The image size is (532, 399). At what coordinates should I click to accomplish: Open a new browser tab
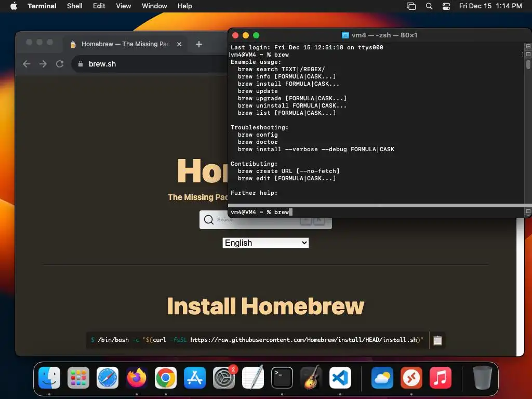tap(199, 44)
